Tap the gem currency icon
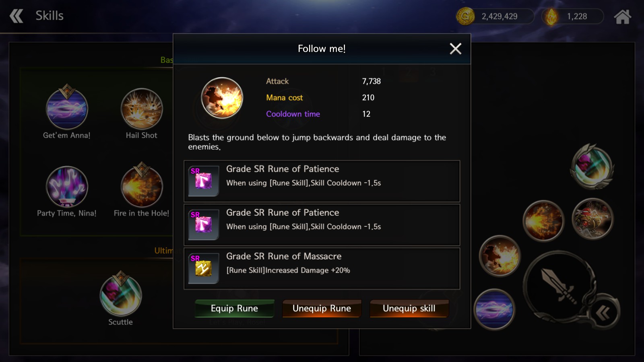Image resolution: width=644 pixels, height=362 pixels. (x=551, y=16)
